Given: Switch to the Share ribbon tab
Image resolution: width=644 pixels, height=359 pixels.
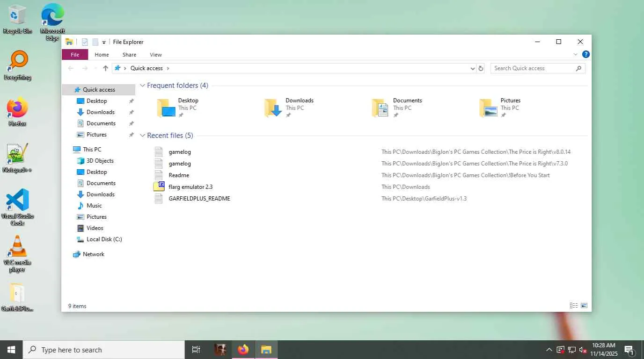Looking at the screenshot, I should point(129,55).
